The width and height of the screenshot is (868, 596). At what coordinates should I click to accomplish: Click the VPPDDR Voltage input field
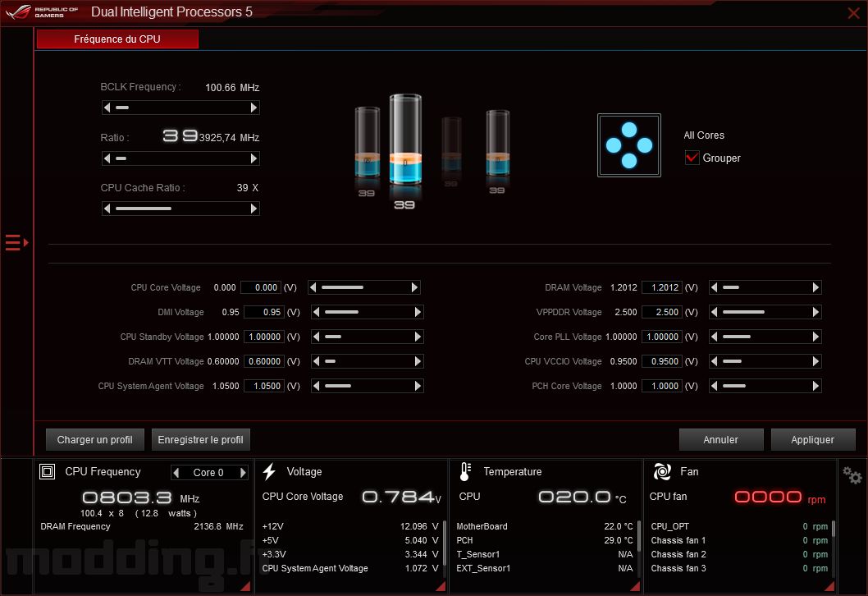pyautogui.click(x=662, y=312)
